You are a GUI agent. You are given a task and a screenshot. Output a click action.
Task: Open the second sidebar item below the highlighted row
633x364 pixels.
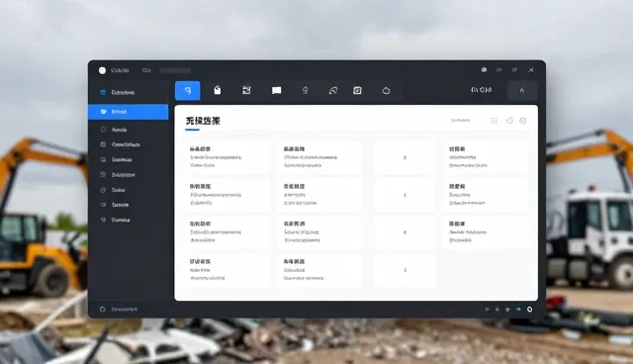[x=129, y=144]
